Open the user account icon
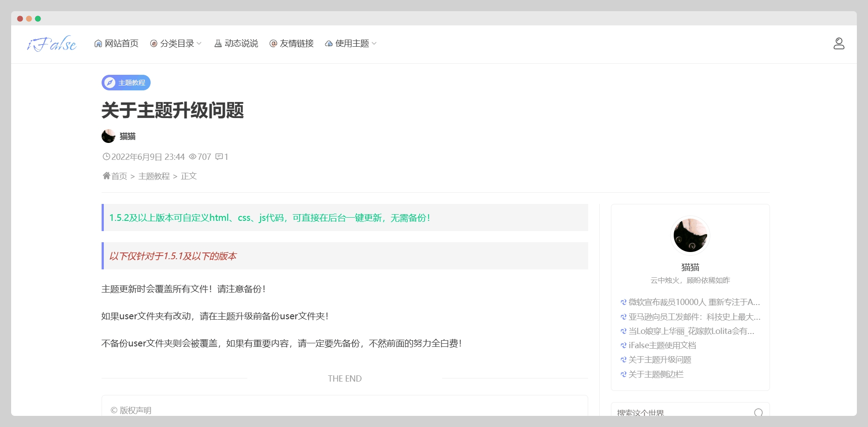Viewport: 868px width, 427px height. pyautogui.click(x=839, y=44)
